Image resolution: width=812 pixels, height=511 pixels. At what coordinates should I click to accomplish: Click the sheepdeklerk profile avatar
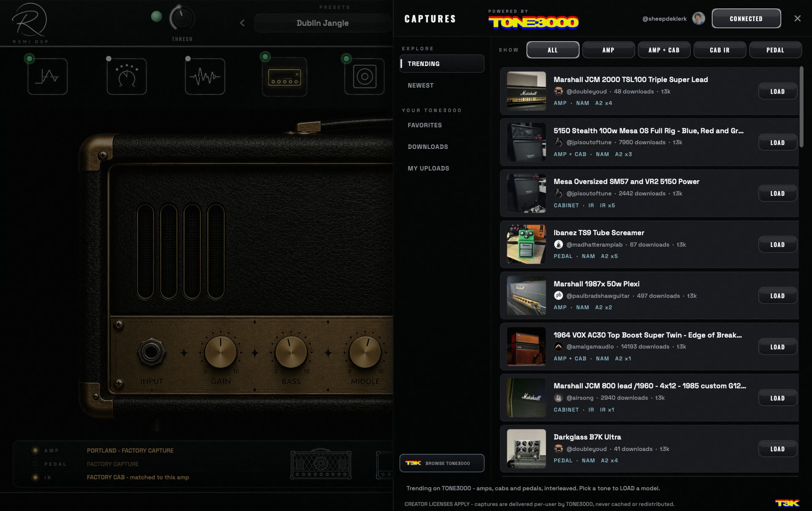[x=698, y=19]
